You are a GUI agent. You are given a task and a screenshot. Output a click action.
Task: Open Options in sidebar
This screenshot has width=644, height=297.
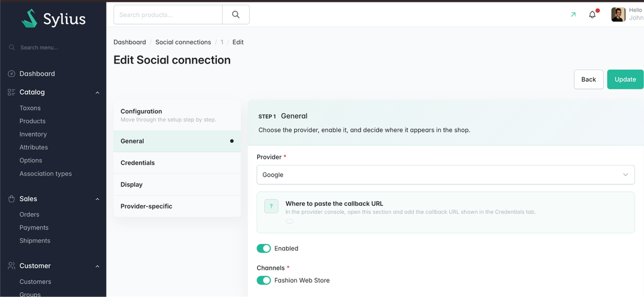(31, 160)
